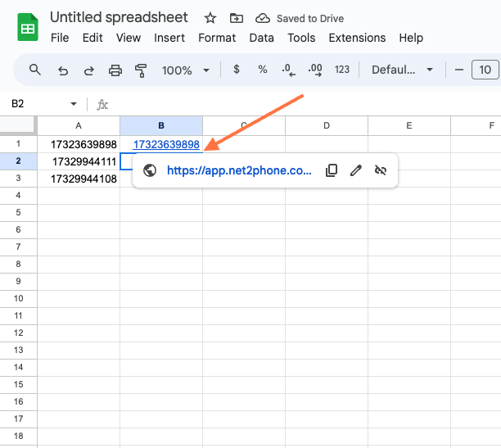This screenshot has height=448, width=501.
Task: Select all cells with corner box
Action: click(x=18, y=125)
